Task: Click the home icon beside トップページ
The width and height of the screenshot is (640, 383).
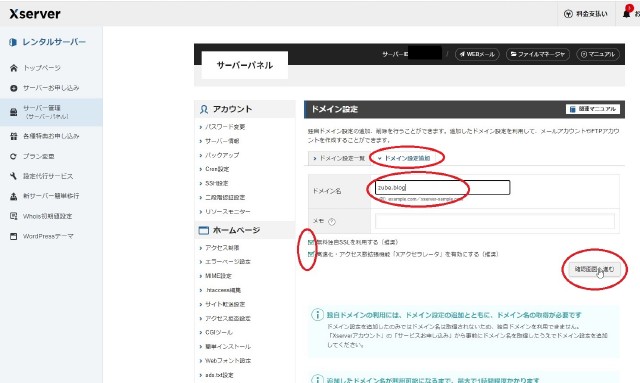Action: pos(13,68)
